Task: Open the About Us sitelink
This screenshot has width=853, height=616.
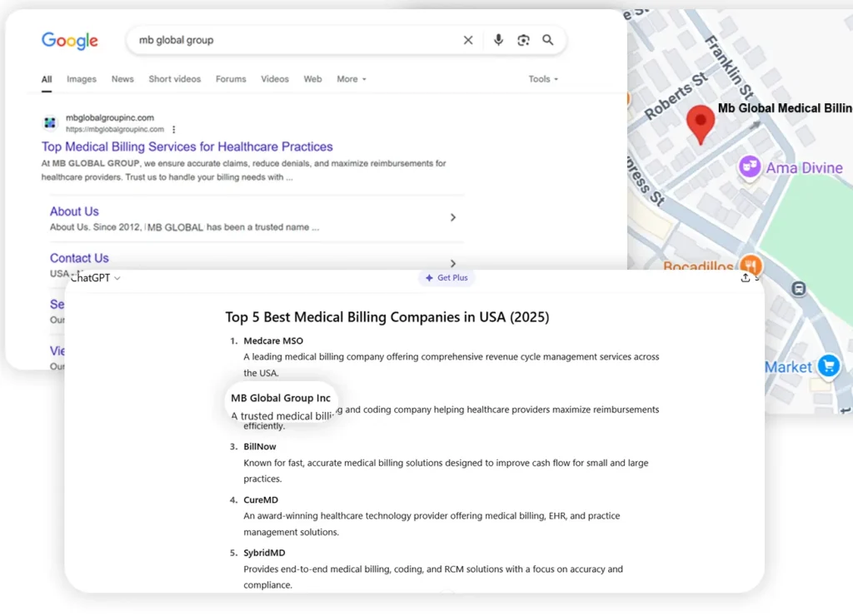Action: tap(74, 211)
